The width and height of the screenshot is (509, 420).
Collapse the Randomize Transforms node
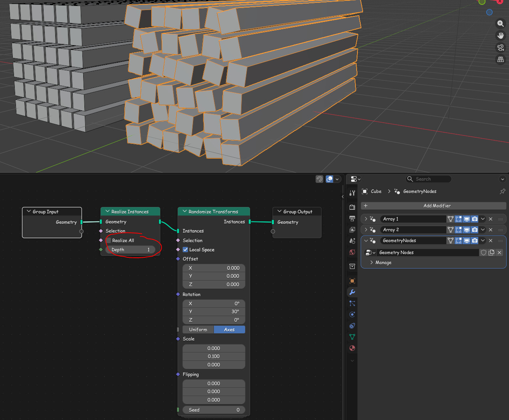[x=185, y=211]
